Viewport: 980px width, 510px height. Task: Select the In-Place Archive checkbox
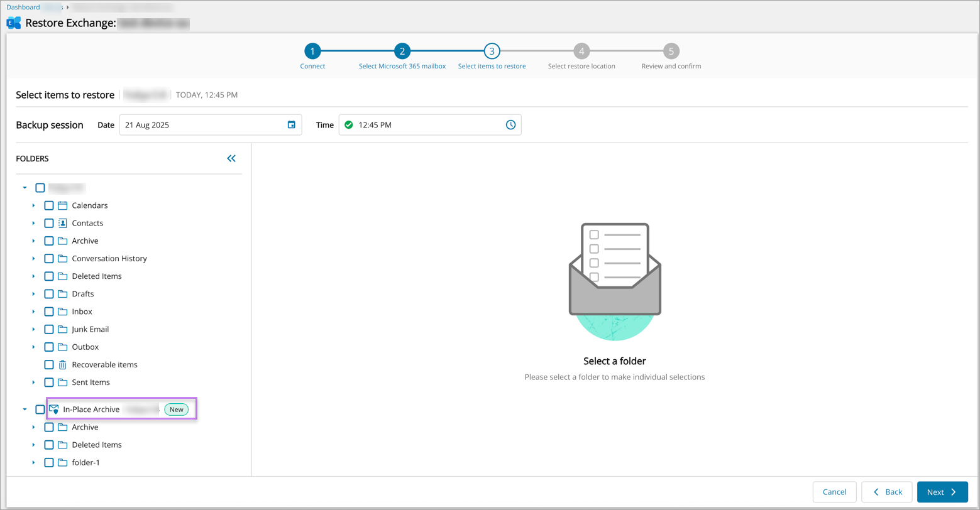[40, 410]
